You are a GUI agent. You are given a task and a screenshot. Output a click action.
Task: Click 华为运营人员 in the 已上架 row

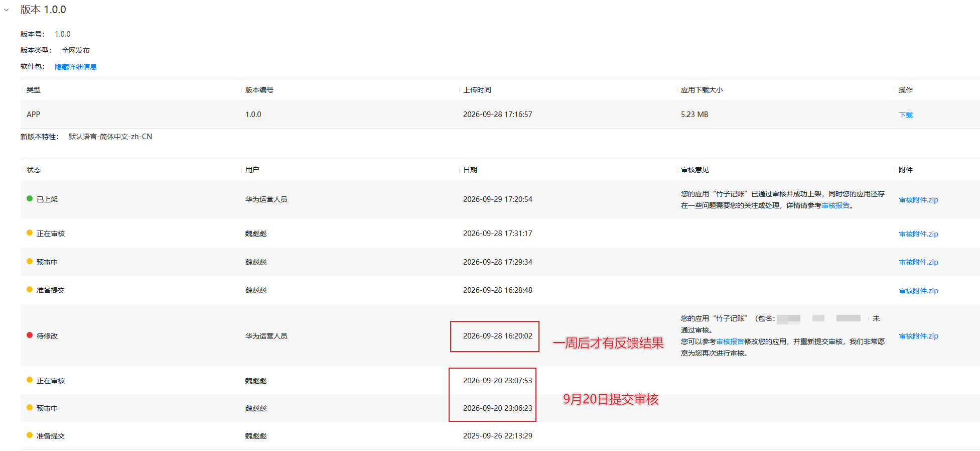pyautogui.click(x=266, y=199)
